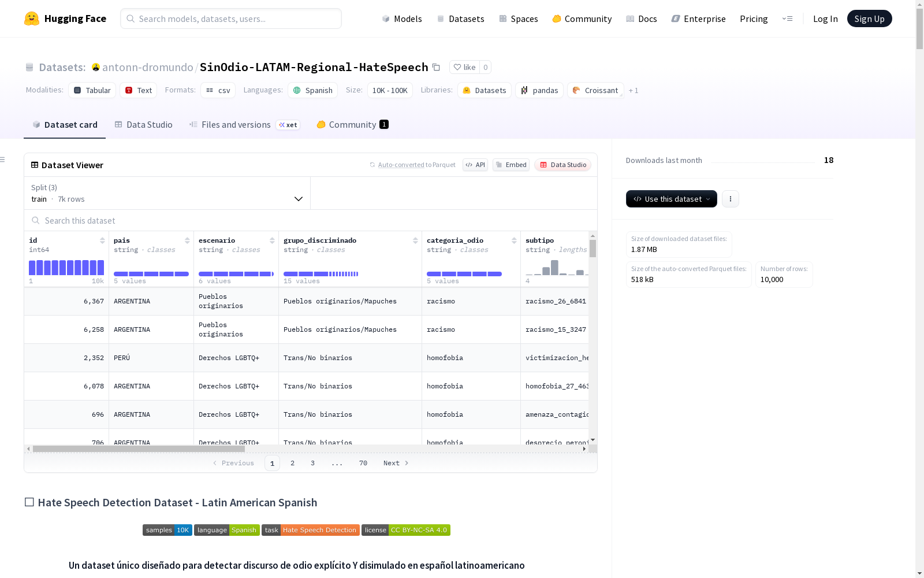
Task: Open the Split train dropdown
Action: coord(167,193)
